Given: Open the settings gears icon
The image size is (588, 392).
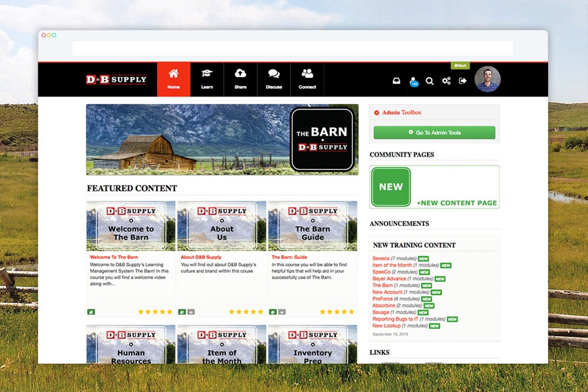Looking at the screenshot, I should (446, 81).
